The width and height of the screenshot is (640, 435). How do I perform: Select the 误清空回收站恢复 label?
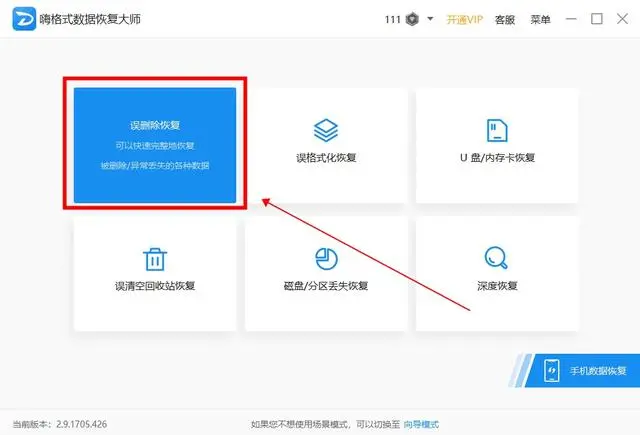pyautogui.click(x=155, y=286)
